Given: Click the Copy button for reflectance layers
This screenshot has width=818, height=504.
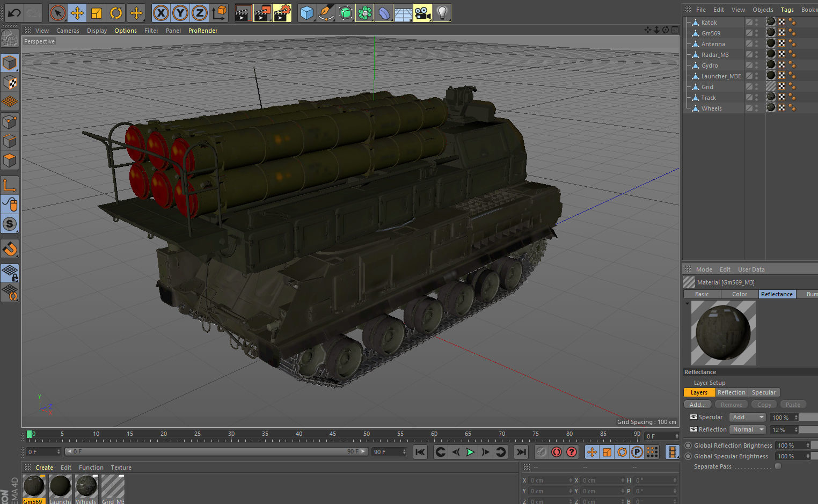Looking at the screenshot, I should tap(764, 405).
